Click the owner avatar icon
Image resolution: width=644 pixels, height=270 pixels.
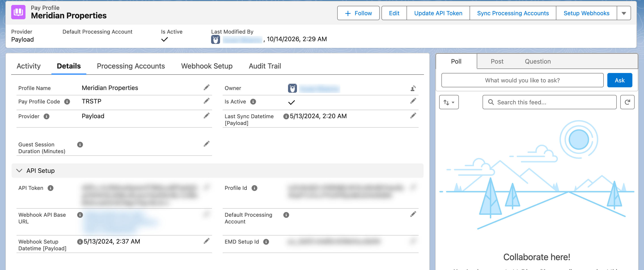pos(292,88)
